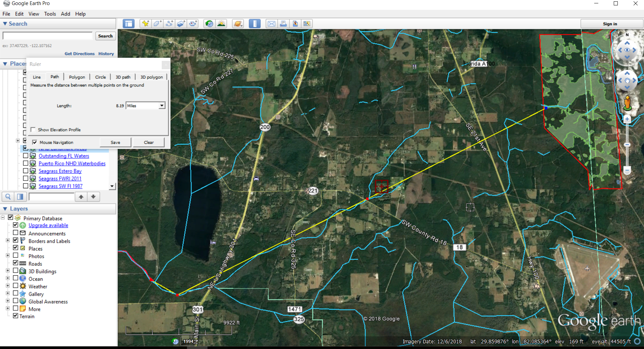This screenshot has height=349, width=644.
Task: Collapse the Places panel
Action: [x=5, y=64]
